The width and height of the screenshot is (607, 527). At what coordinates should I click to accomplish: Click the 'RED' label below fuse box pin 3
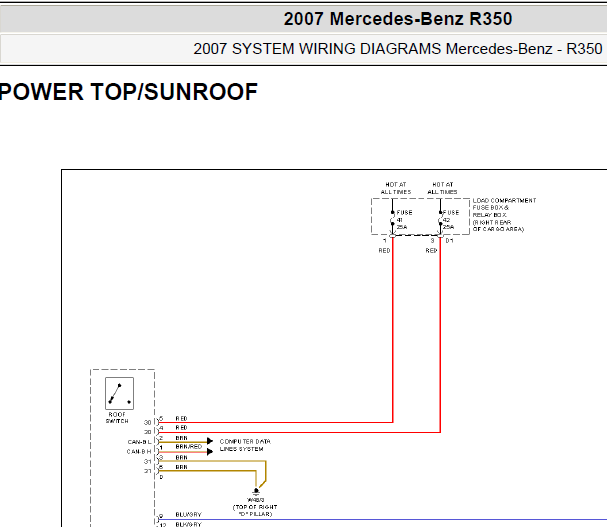click(x=431, y=251)
